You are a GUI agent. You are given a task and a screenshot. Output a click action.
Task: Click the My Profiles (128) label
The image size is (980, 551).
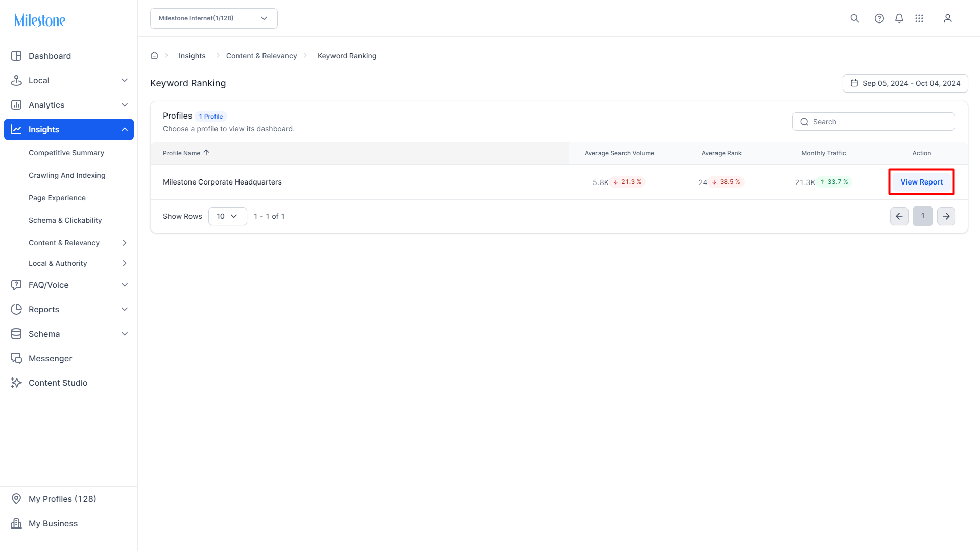click(62, 499)
